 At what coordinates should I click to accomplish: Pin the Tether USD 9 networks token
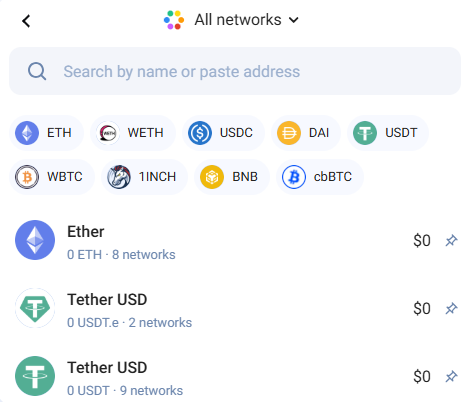pyautogui.click(x=451, y=376)
